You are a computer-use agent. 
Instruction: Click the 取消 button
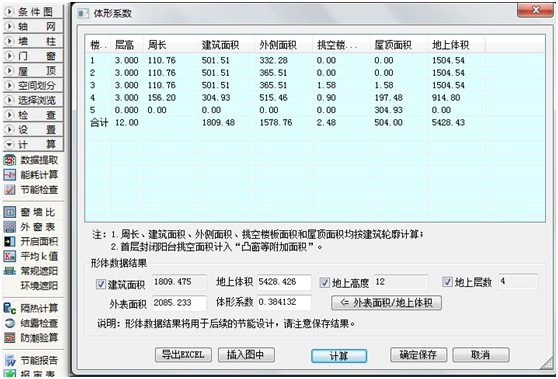click(x=481, y=355)
